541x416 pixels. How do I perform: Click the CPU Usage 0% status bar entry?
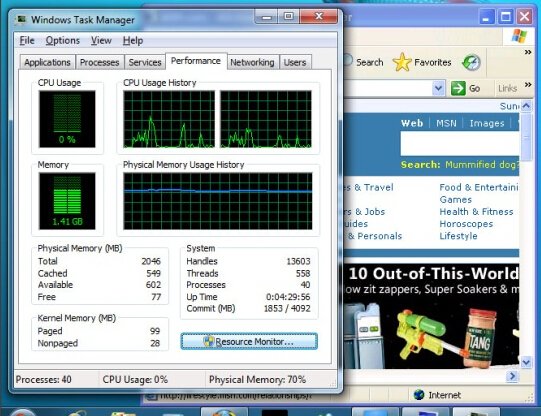pos(135,380)
